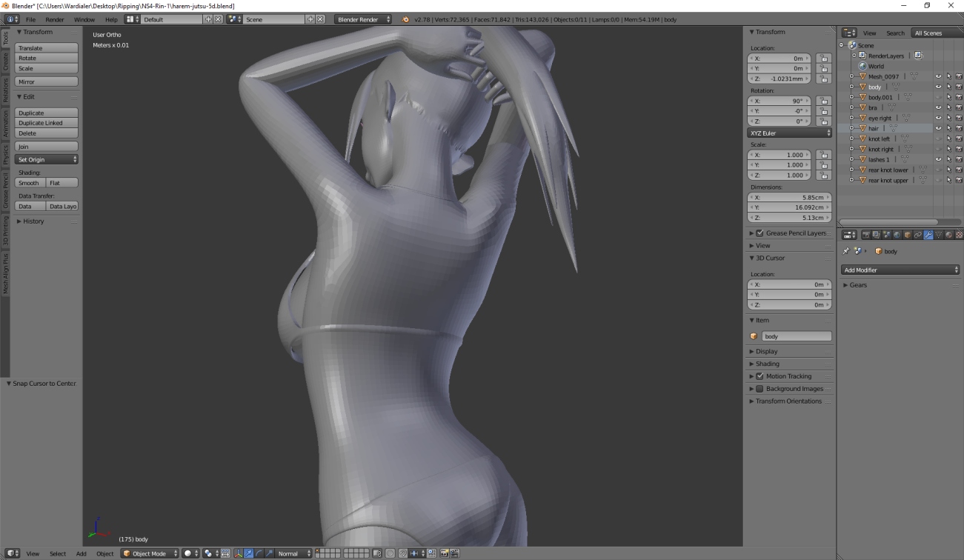Image resolution: width=964 pixels, height=560 pixels.
Task: Click the Data Transfer Data button
Action: pyautogui.click(x=30, y=207)
